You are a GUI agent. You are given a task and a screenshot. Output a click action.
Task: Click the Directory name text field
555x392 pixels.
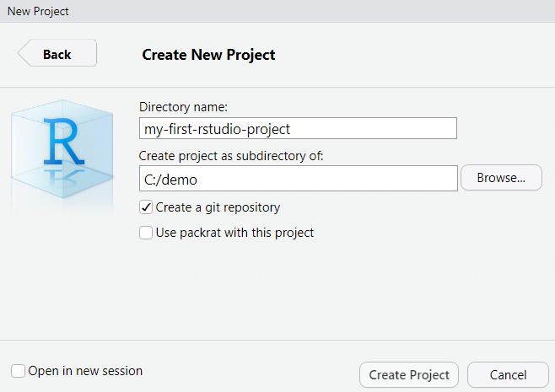click(298, 128)
